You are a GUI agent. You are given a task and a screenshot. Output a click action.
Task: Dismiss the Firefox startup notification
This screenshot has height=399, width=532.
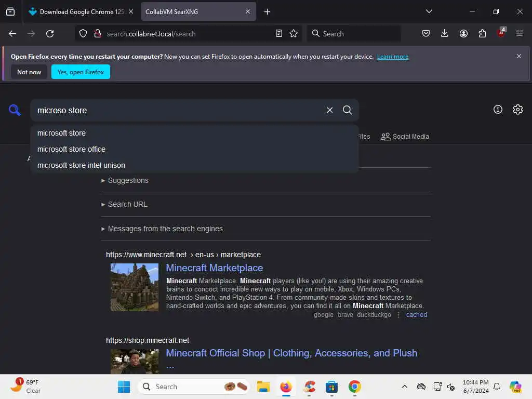tap(519, 56)
